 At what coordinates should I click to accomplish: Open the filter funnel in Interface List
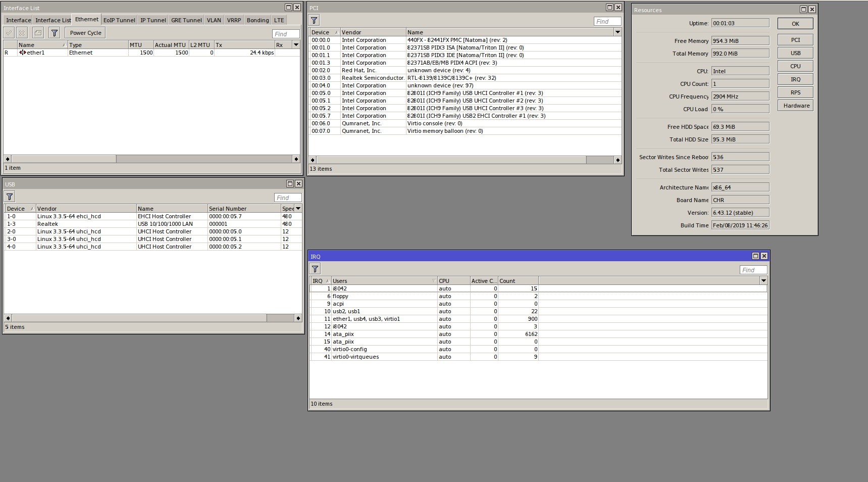(x=55, y=33)
